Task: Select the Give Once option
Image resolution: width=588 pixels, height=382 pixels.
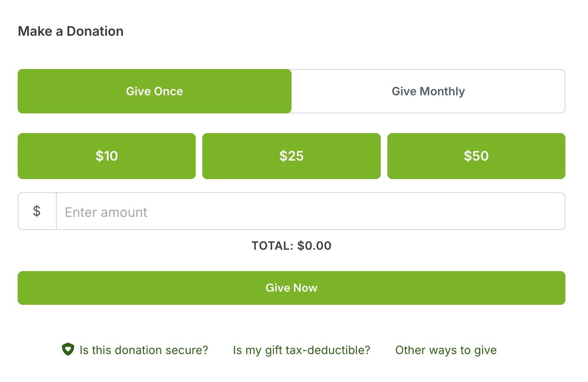Action: (155, 91)
